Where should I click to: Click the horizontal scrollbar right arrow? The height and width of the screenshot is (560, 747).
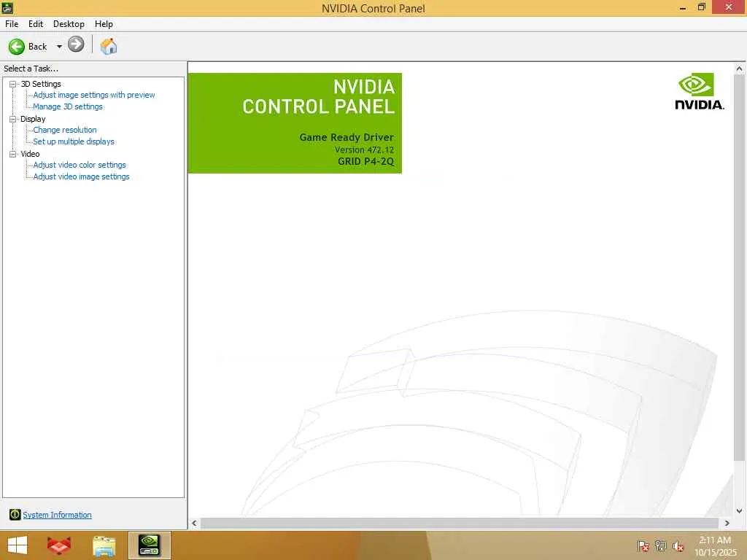point(727,523)
